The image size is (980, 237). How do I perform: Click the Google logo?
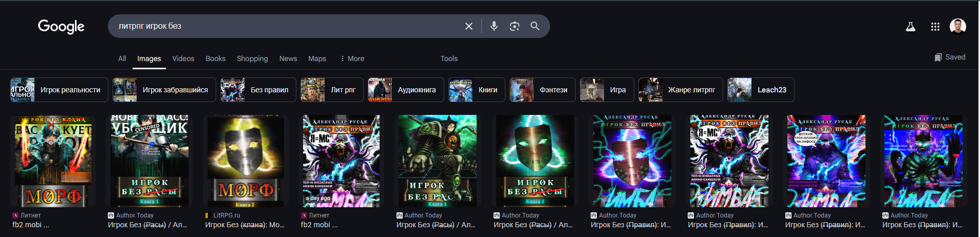point(61,26)
